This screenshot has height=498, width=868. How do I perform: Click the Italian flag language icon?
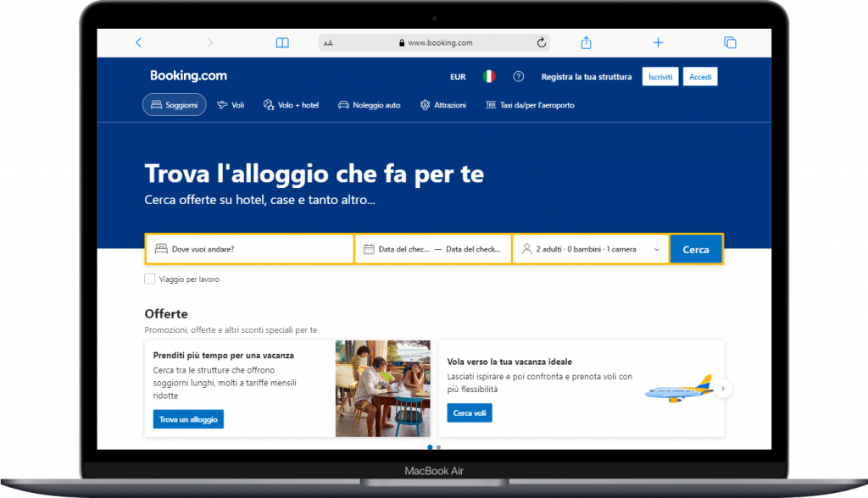pyautogui.click(x=489, y=77)
